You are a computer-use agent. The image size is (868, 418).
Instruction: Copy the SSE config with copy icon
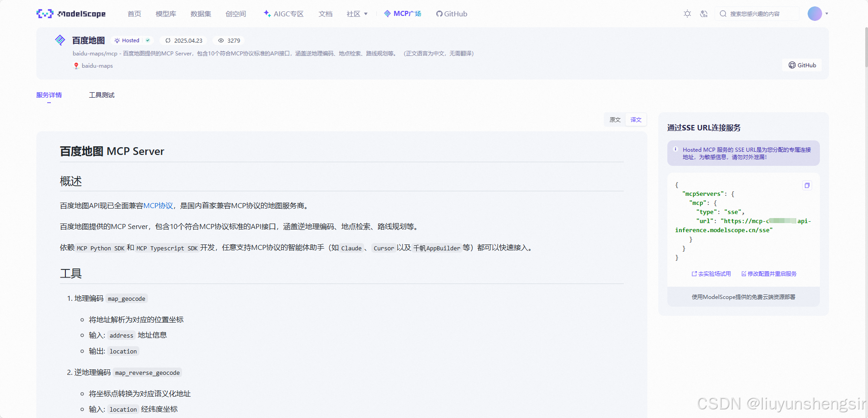pyautogui.click(x=807, y=185)
